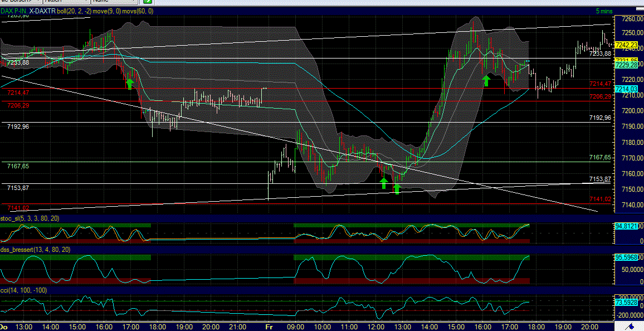Click the blue 7214,03 price tag

627,89
